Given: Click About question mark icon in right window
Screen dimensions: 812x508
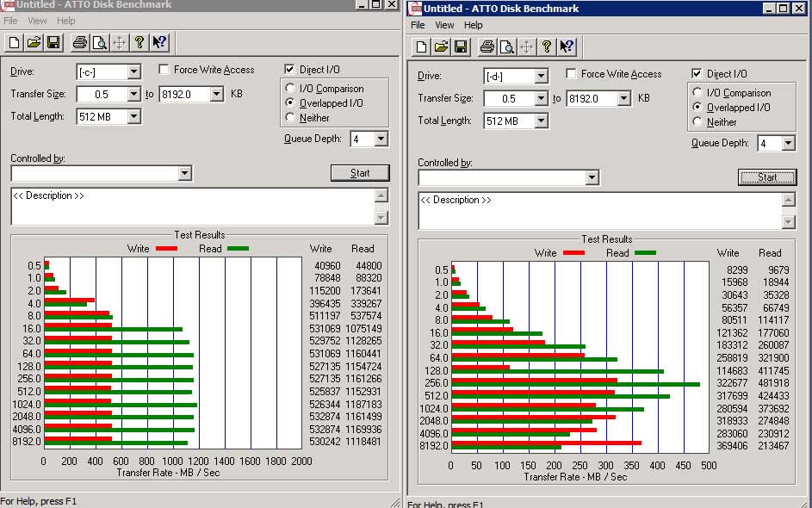Looking at the screenshot, I should click(546, 47).
